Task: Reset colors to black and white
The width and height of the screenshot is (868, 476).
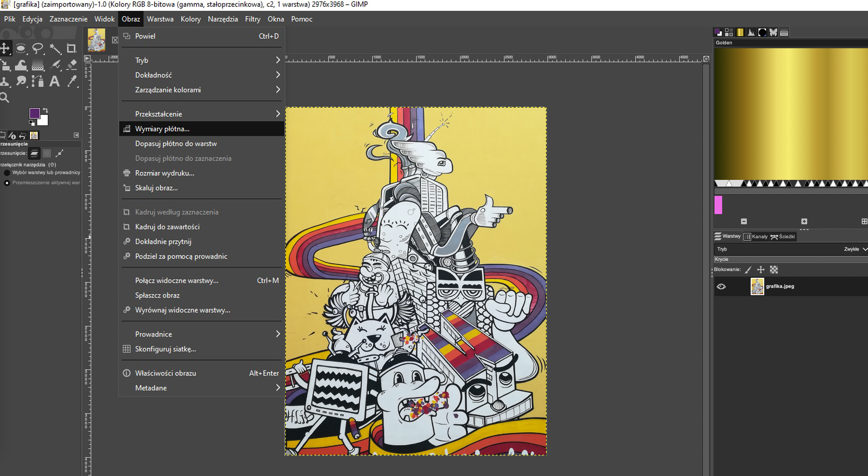Action: coord(32,122)
